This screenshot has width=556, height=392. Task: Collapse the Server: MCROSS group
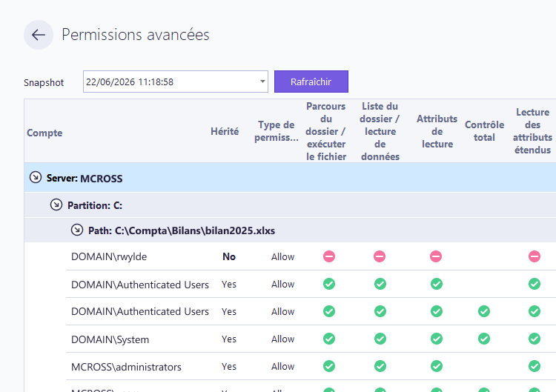click(x=36, y=177)
